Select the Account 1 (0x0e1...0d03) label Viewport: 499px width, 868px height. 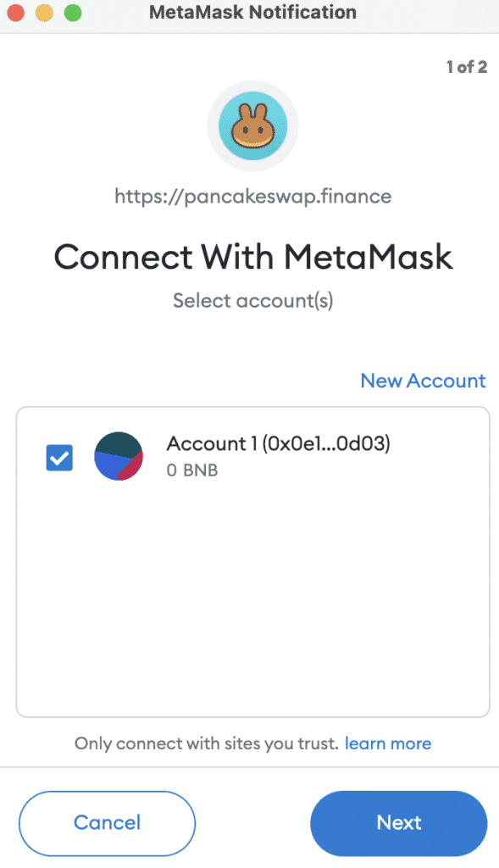point(278,443)
